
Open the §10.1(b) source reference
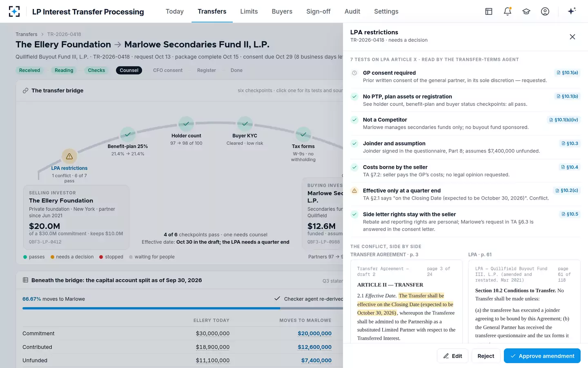point(567,96)
